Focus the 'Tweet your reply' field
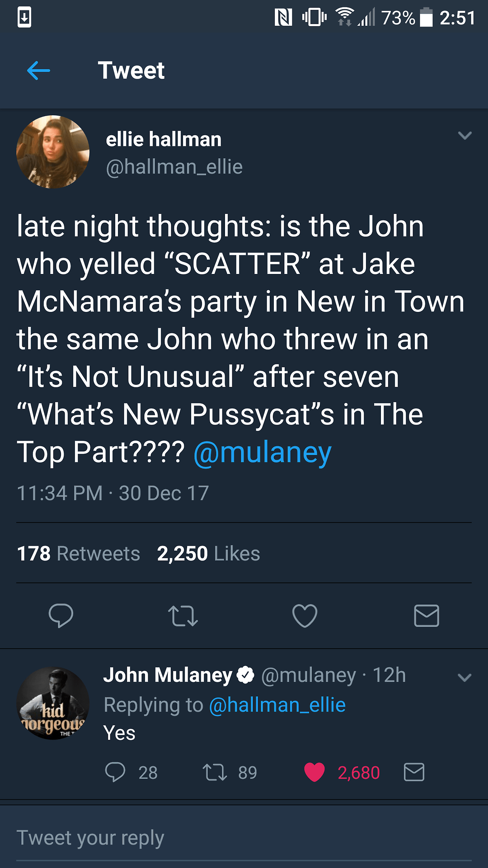The image size is (488, 868). click(244, 838)
